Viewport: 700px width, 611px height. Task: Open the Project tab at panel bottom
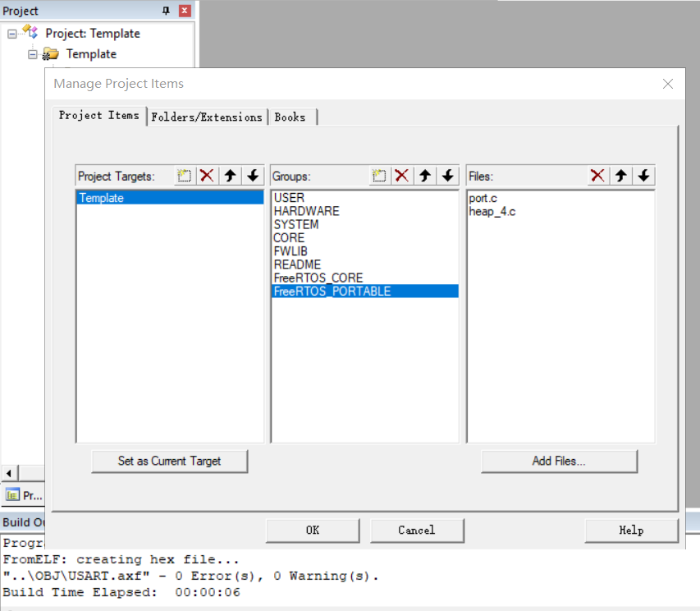[24, 495]
